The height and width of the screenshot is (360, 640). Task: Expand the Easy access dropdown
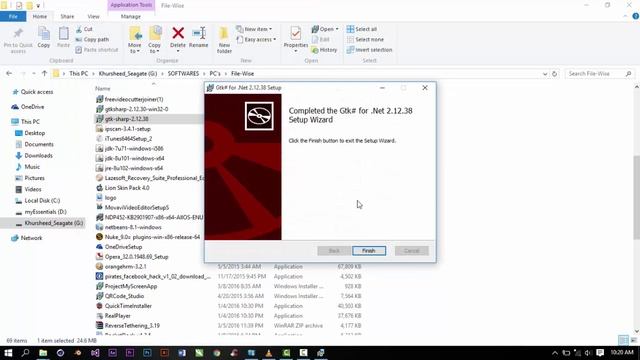[256, 40]
